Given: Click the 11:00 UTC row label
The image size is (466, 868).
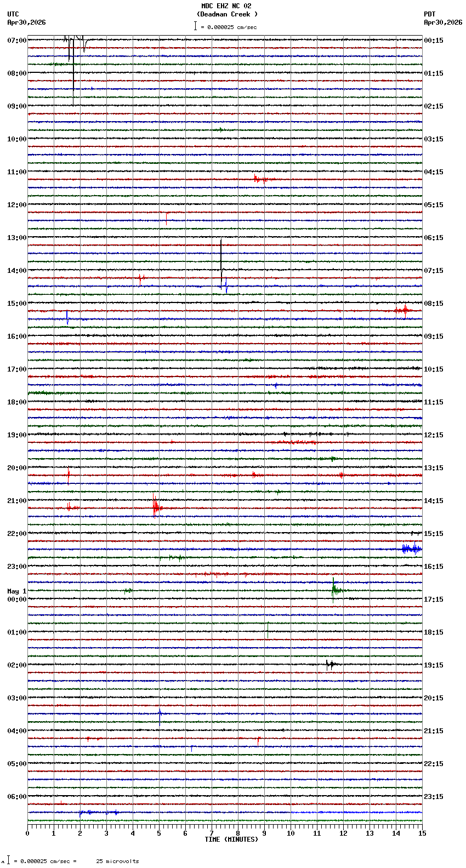Looking at the screenshot, I should click(x=16, y=172).
